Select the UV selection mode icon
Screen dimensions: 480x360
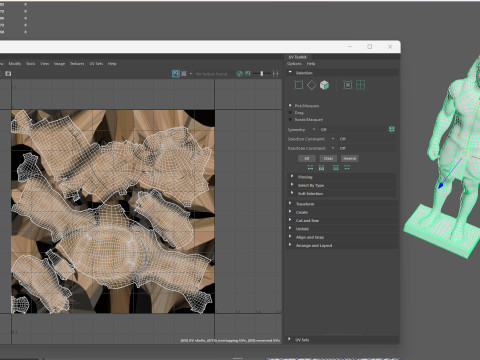pos(348,85)
